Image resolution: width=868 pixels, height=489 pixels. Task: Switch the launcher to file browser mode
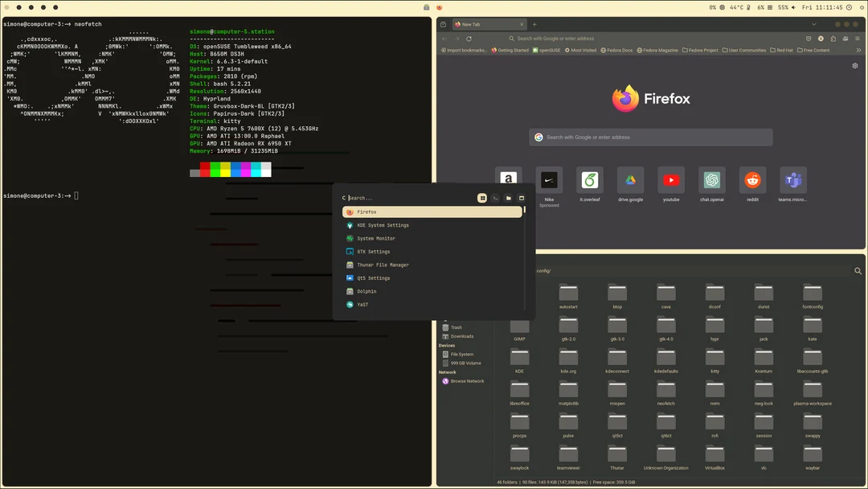point(509,197)
